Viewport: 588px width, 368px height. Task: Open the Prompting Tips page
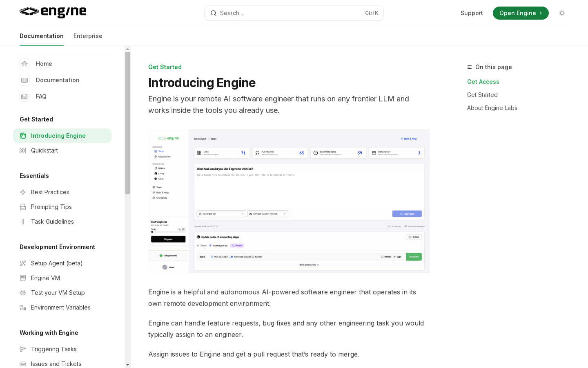[62, 207]
